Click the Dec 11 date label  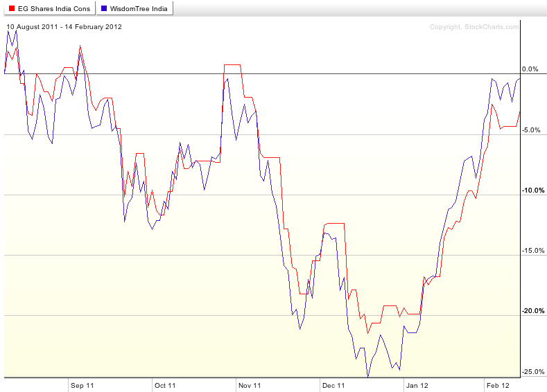[333, 385]
